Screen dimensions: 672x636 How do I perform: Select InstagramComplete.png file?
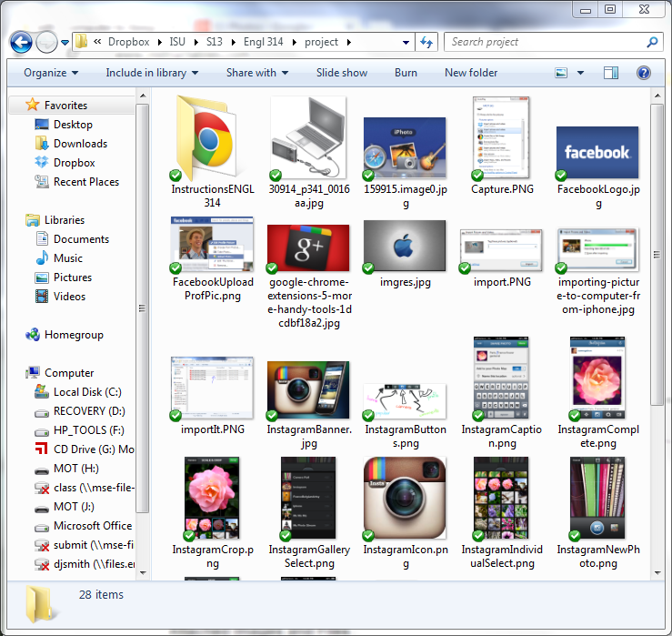click(x=597, y=393)
